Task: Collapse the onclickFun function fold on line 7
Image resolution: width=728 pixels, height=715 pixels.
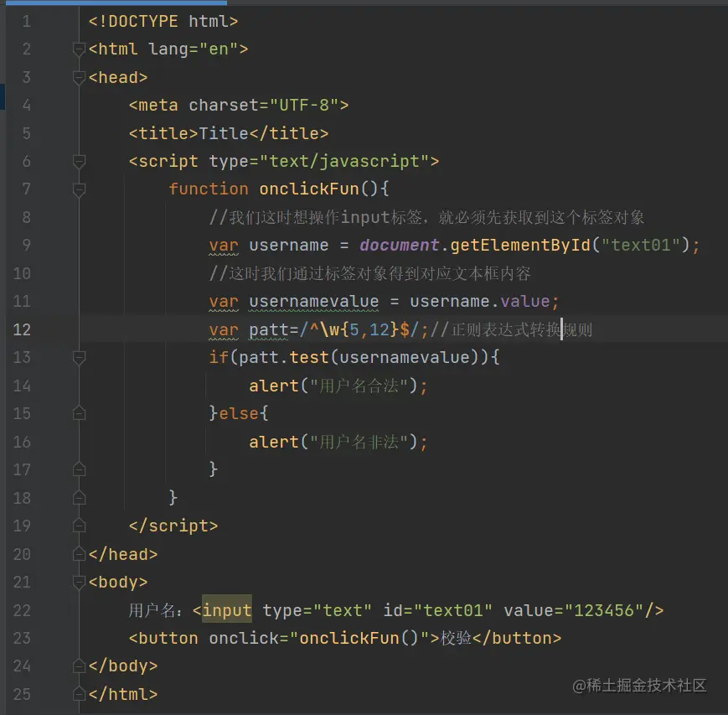Action: pyautogui.click(x=79, y=189)
